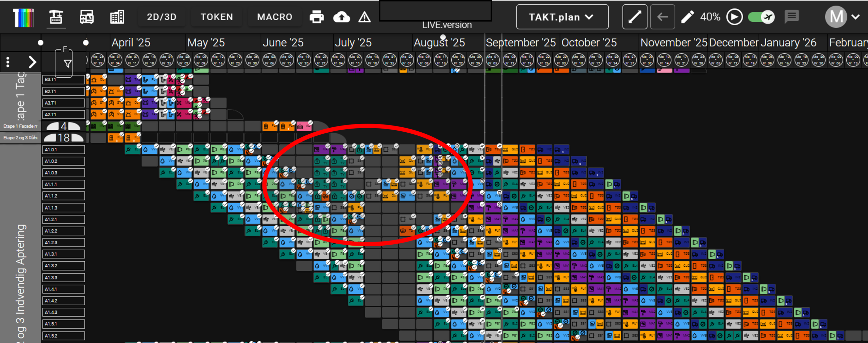Click the circular play button

tap(734, 17)
